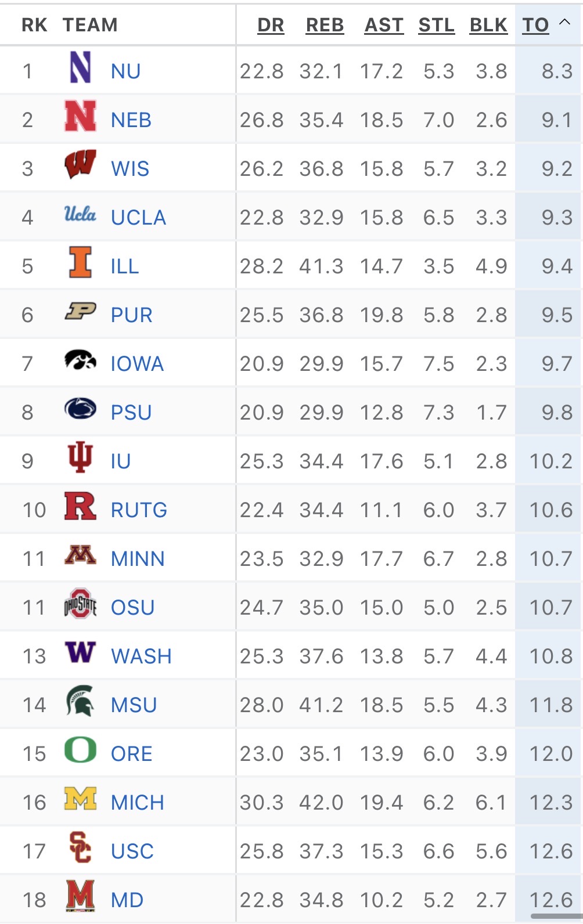The height and width of the screenshot is (924, 583).
Task: Sort table by DR column
Action: pos(271,25)
